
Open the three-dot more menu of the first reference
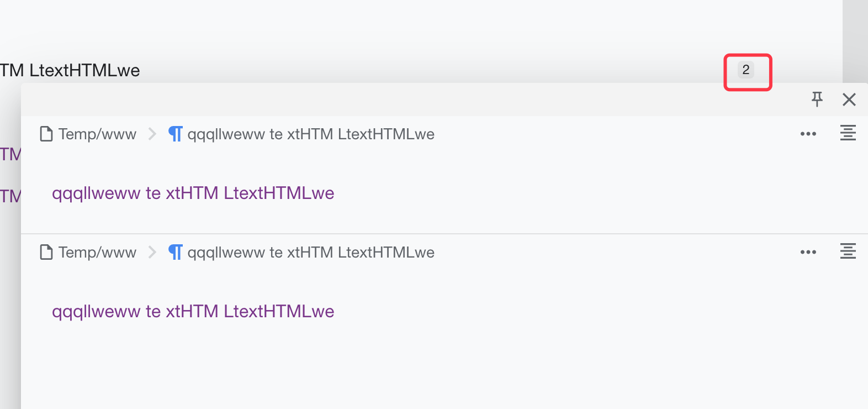pos(808,134)
